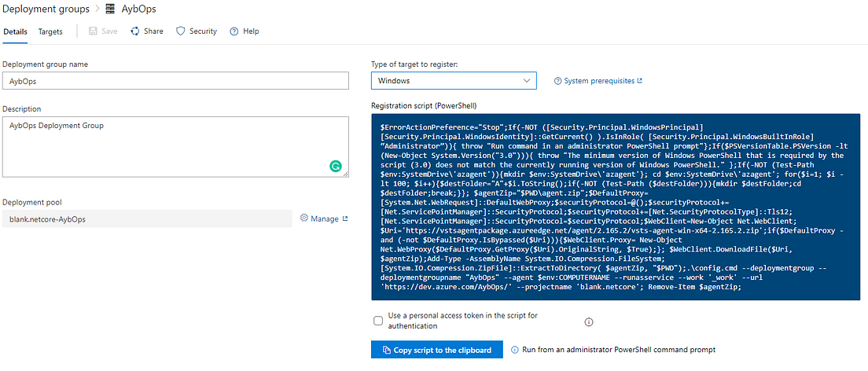The image size is (868, 371).
Task: Click inside the Description text area
Action: click(x=175, y=147)
